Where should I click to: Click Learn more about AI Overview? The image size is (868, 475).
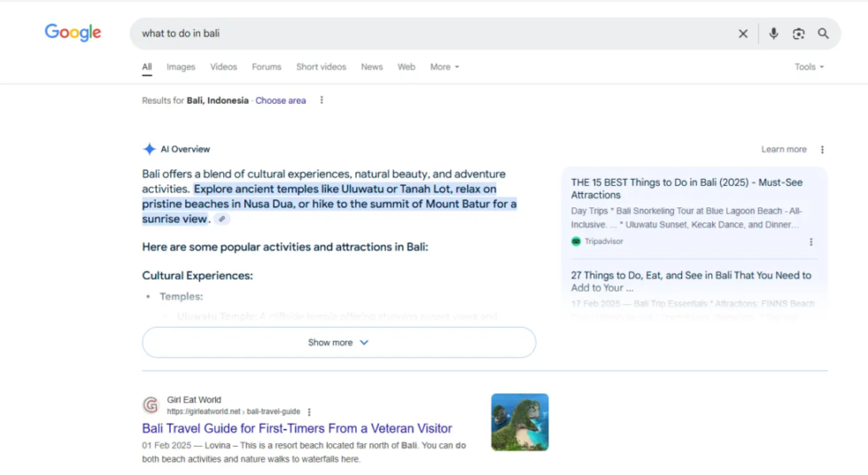[784, 150]
